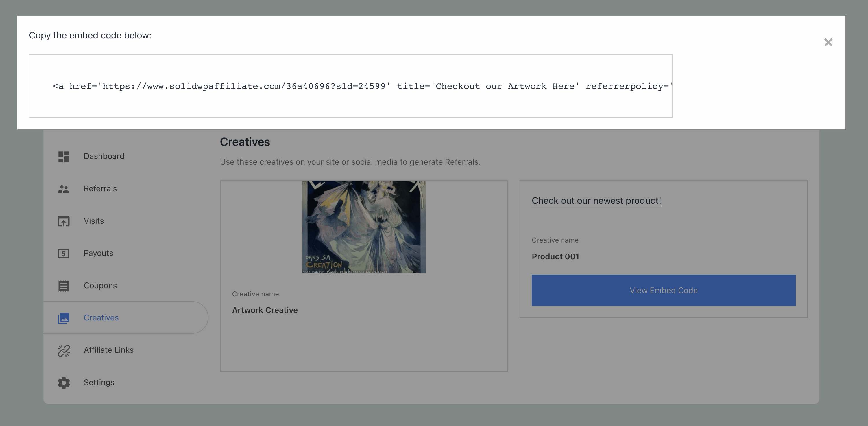Click the Payouts dollar icon
This screenshot has height=426, width=868.
(63, 253)
